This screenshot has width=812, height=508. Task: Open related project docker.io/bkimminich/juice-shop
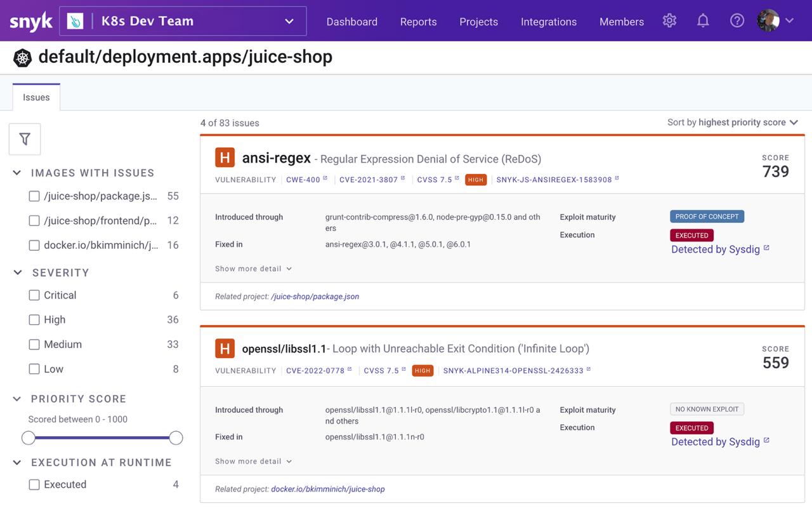[328, 489]
